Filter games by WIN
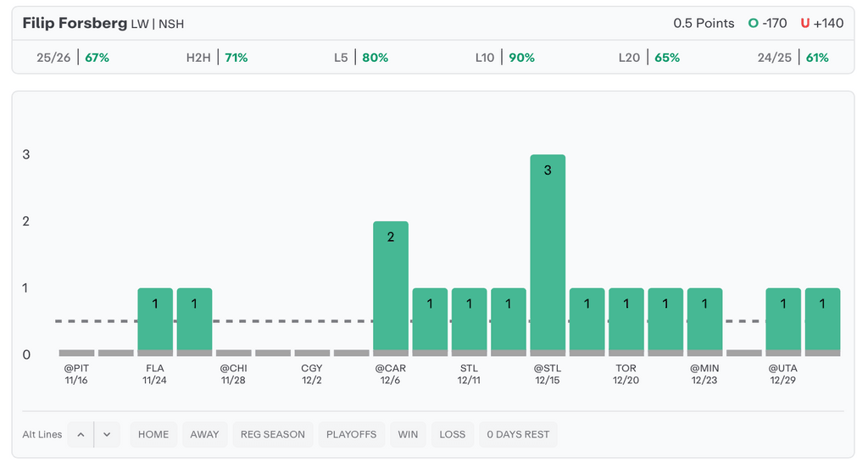The width and height of the screenshot is (868, 474). point(408,434)
